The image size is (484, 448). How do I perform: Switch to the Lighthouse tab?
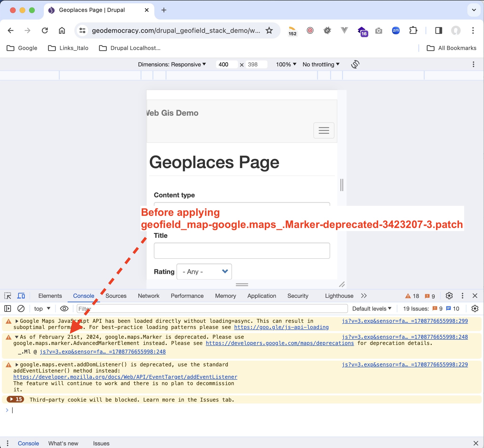(339, 296)
